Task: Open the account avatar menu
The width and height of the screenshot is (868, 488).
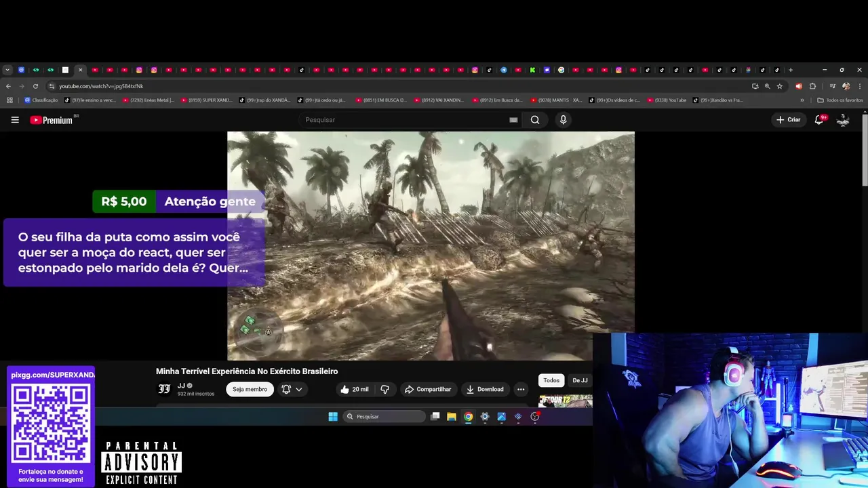Action: pyautogui.click(x=843, y=120)
